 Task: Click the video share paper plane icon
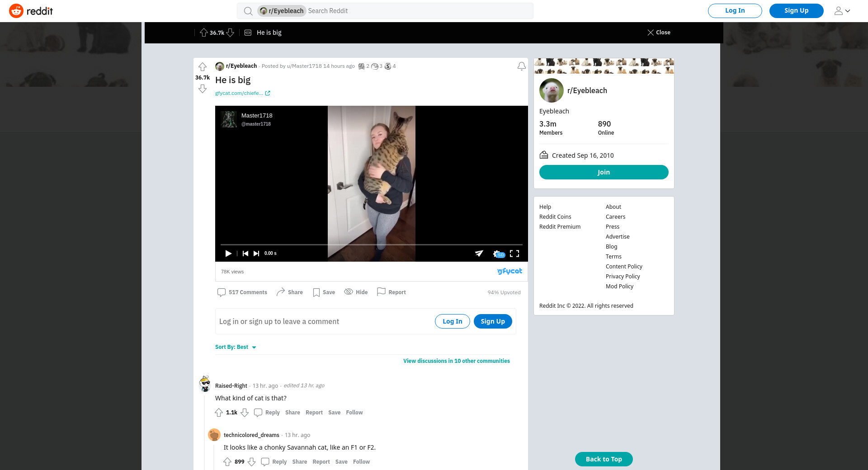point(479,254)
